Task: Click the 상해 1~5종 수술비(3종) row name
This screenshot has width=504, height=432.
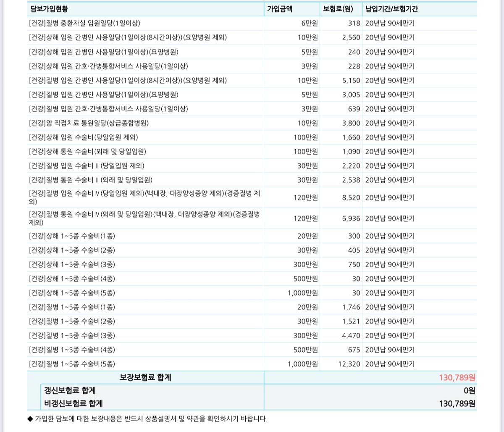Action: (72, 264)
